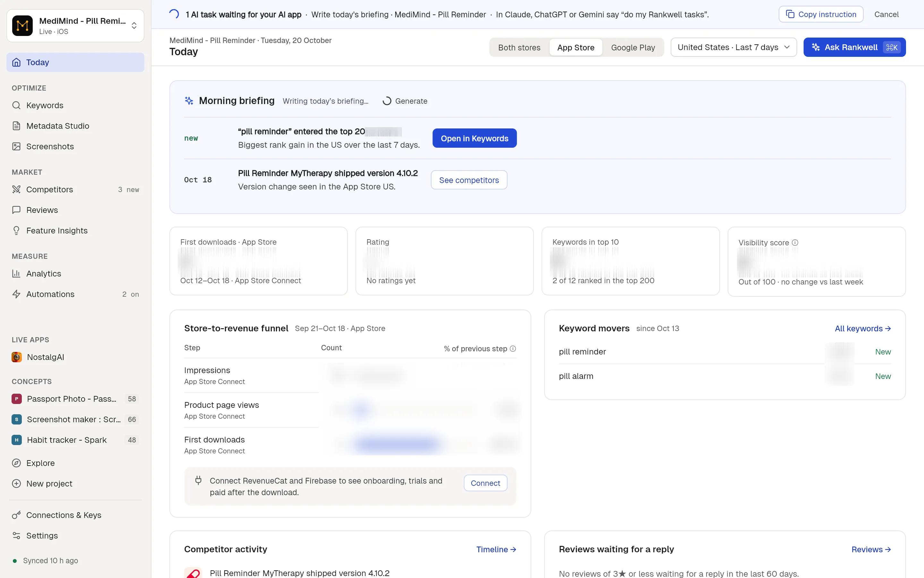Viewport: 924px width, 578px height.
Task: Switch to the Both stores tab
Action: 519,48
